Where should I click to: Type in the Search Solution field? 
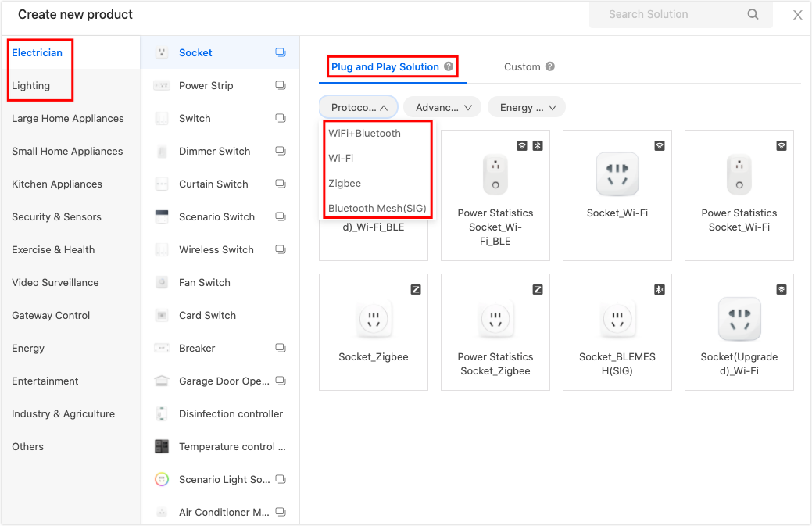pyautogui.click(x=664, y=14)
